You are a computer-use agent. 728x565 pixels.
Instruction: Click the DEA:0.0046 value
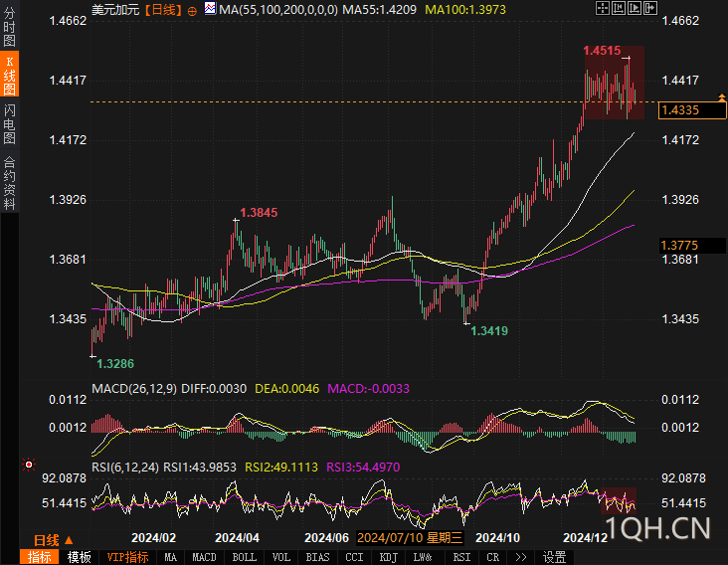click(x=287, y=389)
